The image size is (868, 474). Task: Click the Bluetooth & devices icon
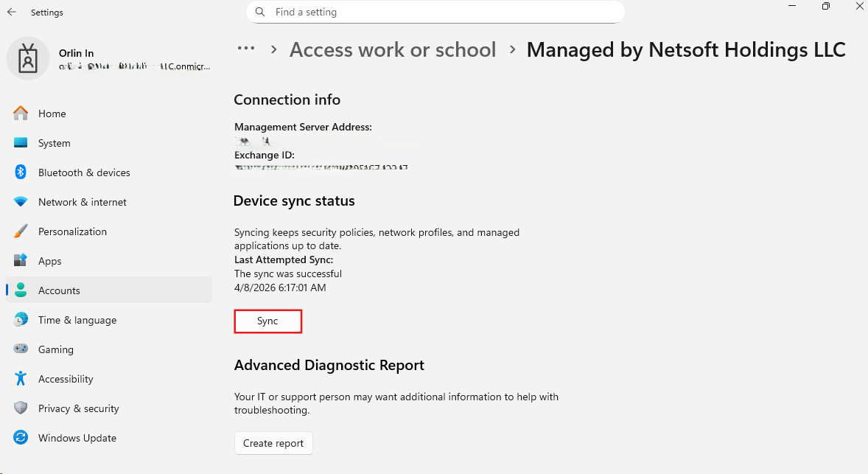click(21, 172)
